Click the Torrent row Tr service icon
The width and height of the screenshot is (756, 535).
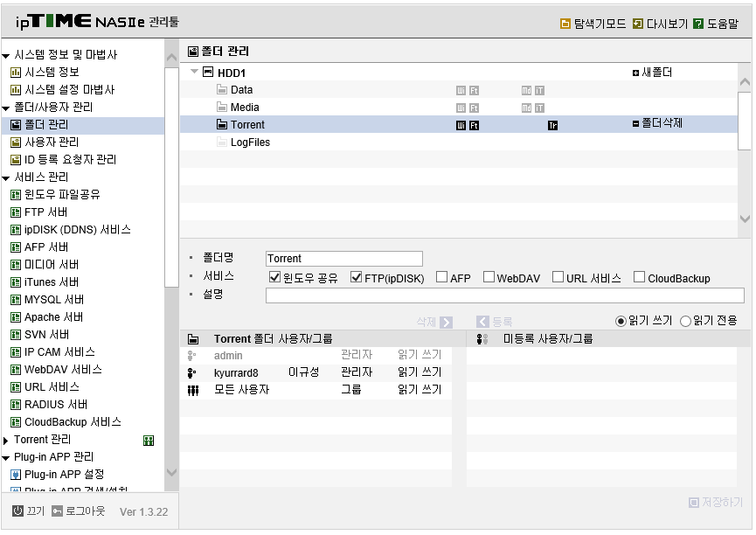click(x=552, y=125)
